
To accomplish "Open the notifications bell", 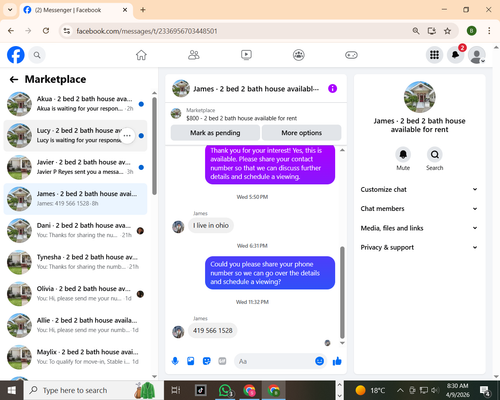I will point(455,55).
